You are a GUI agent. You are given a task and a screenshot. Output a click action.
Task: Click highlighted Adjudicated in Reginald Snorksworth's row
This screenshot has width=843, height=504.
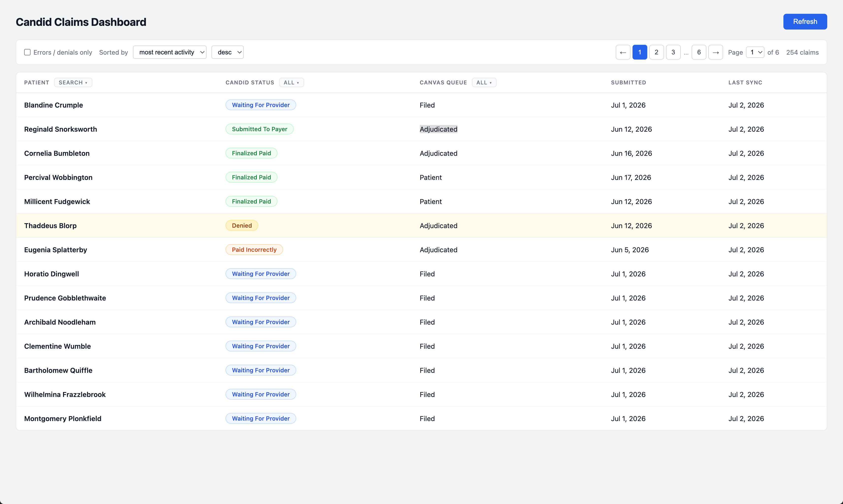[x=438, y=129]
